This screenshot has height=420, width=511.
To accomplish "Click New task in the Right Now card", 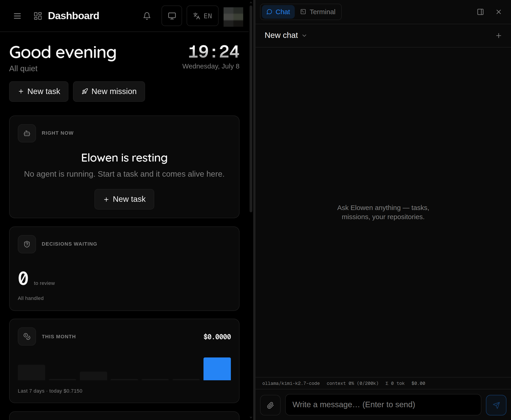I will 124,199.
